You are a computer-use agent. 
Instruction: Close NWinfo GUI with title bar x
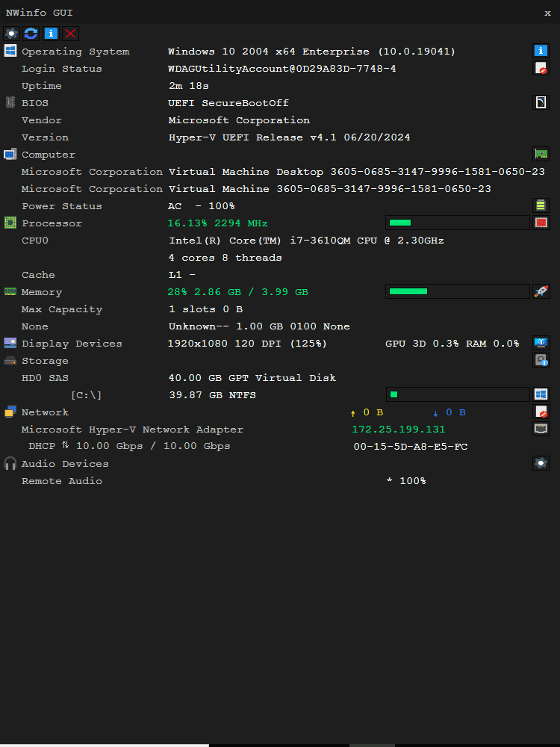point(547,13)
